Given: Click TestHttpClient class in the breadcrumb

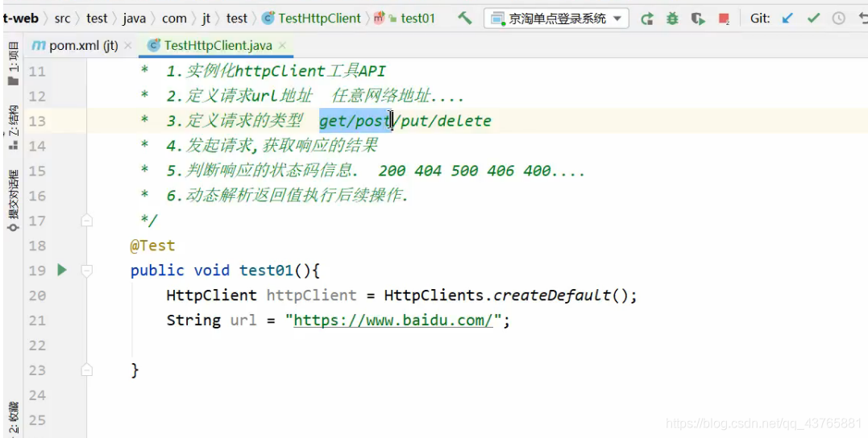Looking at the screenshot, I should [x=312, y=19].
